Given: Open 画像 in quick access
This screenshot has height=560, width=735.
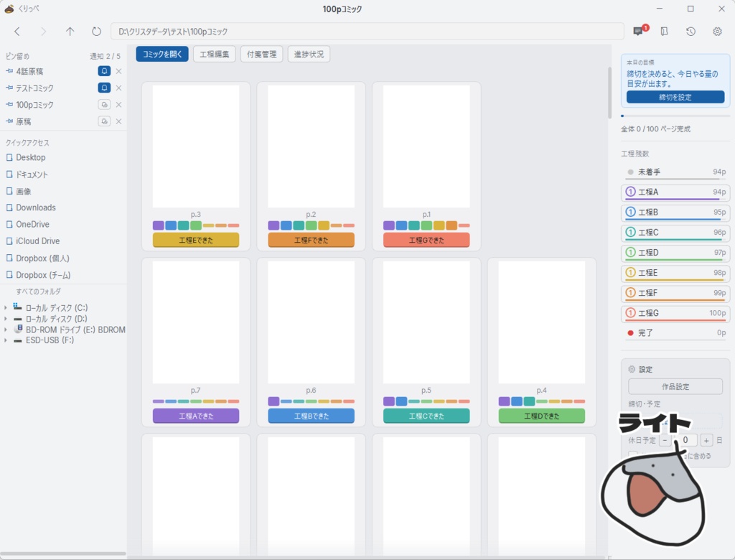Looking at the screenshot, I should [24, 192].
